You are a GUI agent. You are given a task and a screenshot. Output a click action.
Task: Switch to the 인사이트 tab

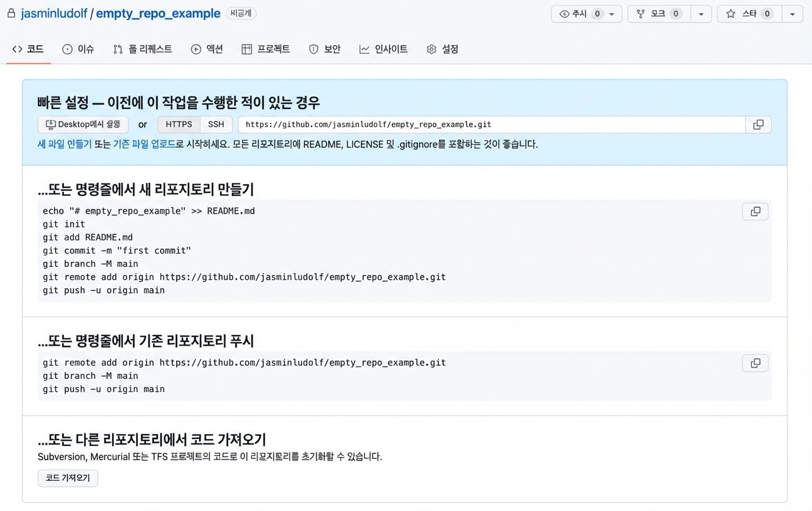pos(383,49)
